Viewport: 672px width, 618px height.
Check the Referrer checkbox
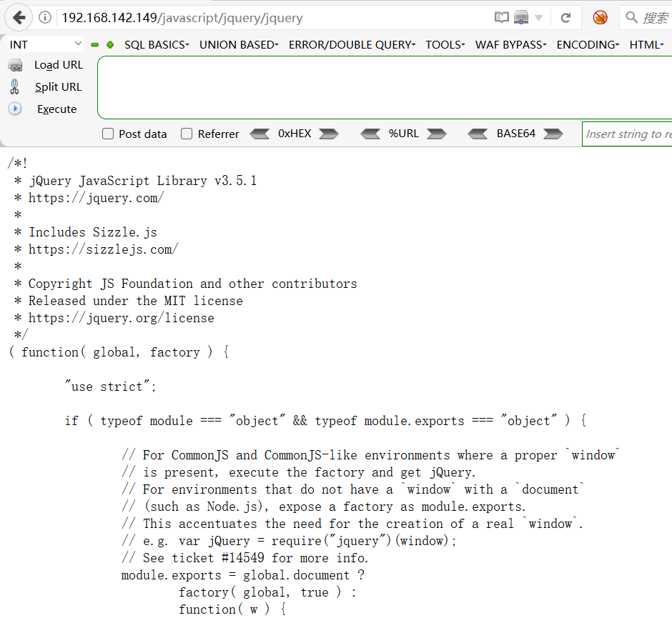[184, 134]
